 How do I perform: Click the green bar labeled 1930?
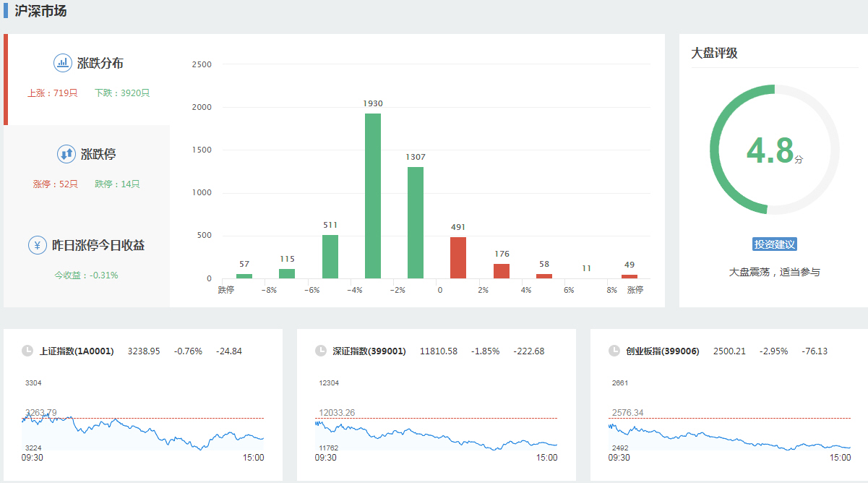[373, 195]
